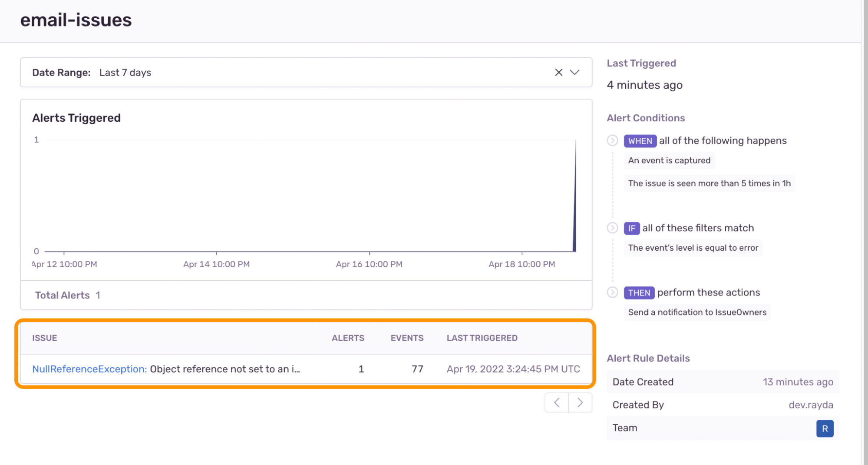Click the alert spike on the chart
Viewport: 868px width, 465px height.
(575, 196)
